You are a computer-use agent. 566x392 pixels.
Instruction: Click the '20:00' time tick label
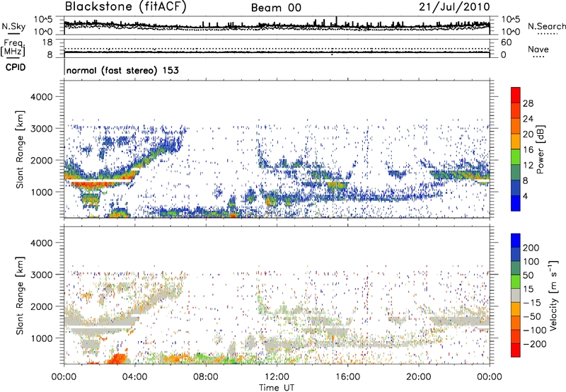(419, 377)
